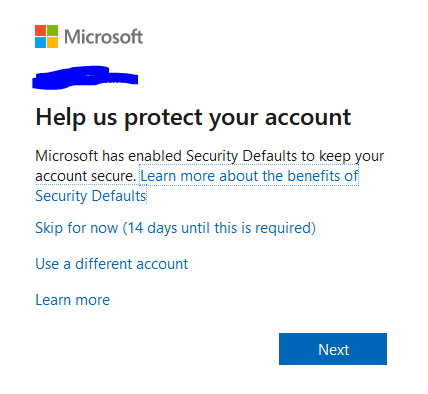The image size is (428, 394).
Task: Click the 'Next' label text on button
Action: pyautogui.click(x=333, y=350)
